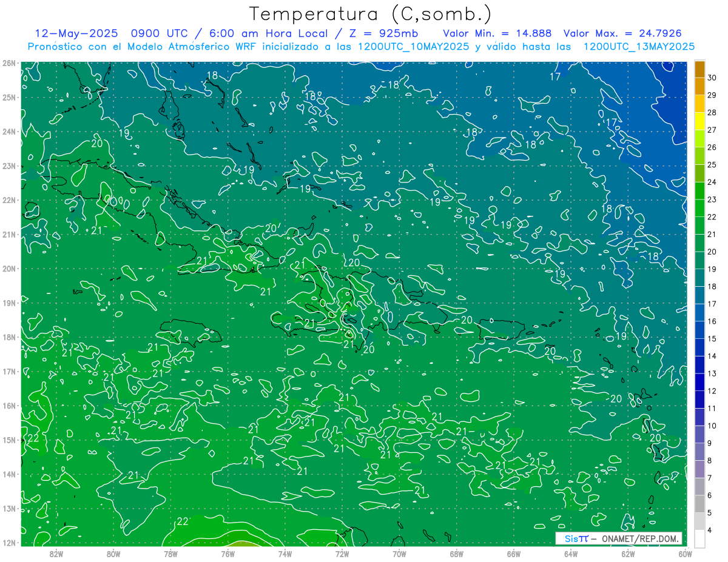The image size is (728, 562).
Task: Click the color bar label '4'
Action: [711, 530]
